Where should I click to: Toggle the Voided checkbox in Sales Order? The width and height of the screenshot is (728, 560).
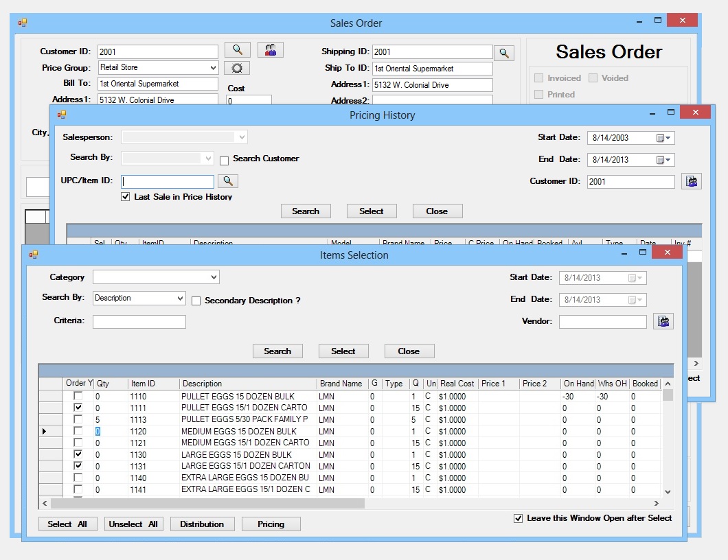point(593,78)
